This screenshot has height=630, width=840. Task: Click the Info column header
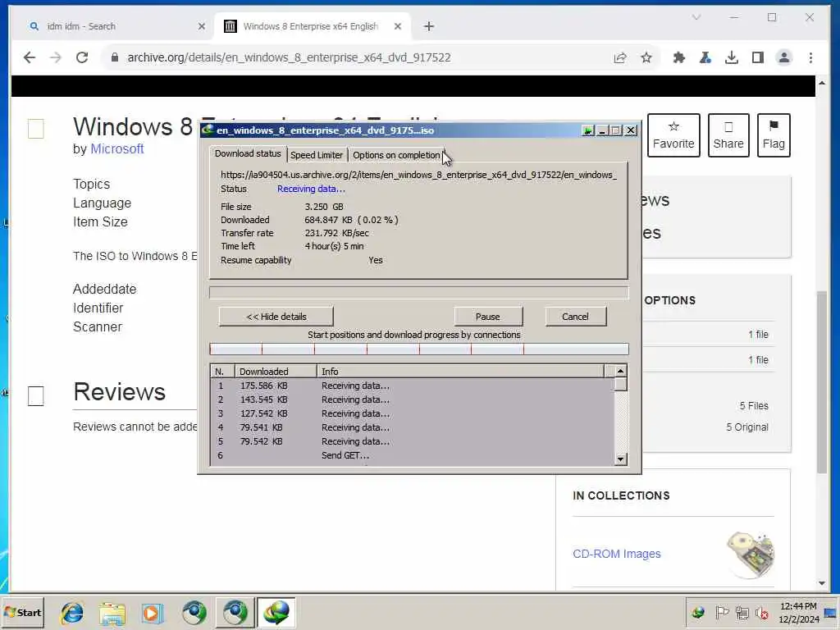tap(460, 372)
